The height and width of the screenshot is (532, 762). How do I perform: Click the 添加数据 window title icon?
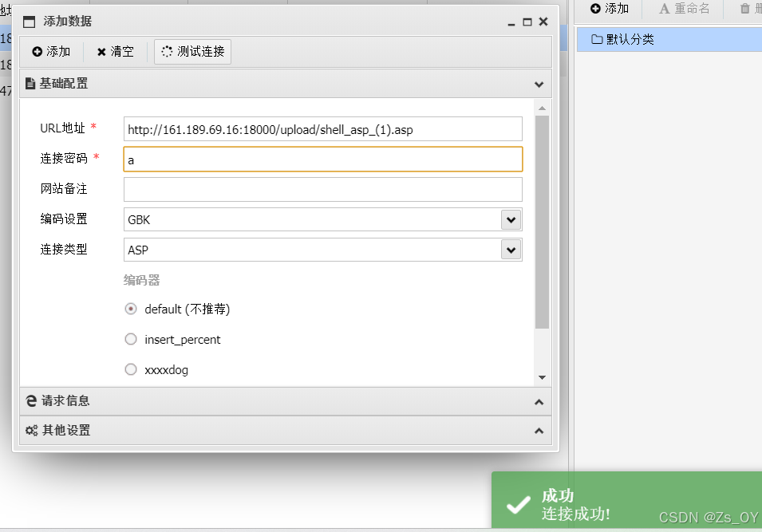(30, 22)
